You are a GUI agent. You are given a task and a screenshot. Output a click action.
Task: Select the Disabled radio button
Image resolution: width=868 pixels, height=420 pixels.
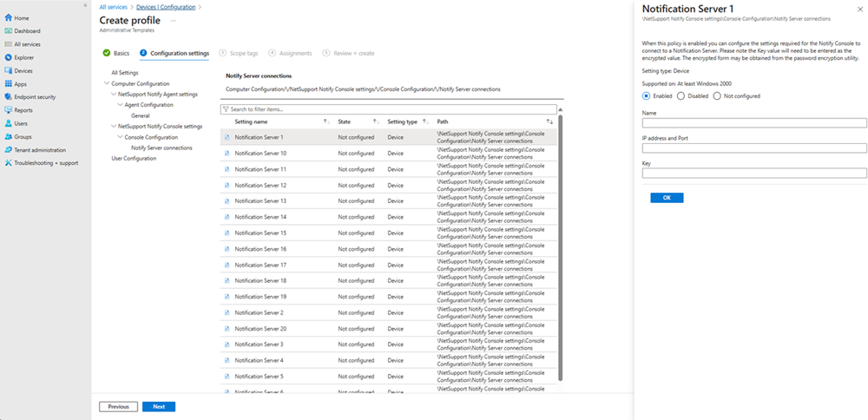pyautogui.click(x=681, y=95)
